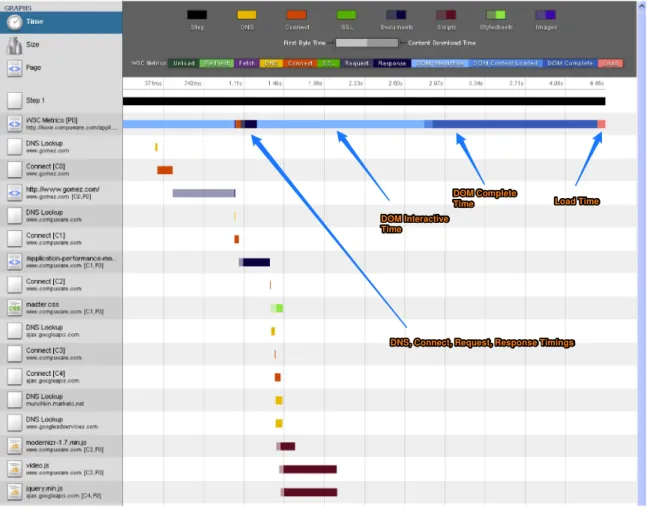Click the W3C Metrics [P0] page icon
Image resolution: width=647 pixels, height=511 pixels.
[14, 123]
